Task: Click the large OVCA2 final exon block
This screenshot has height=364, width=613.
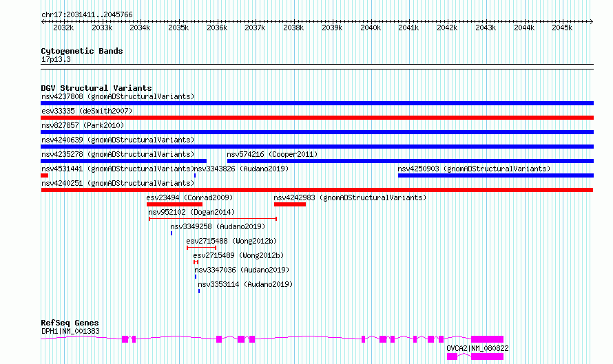Action: [x=487, y=356]
